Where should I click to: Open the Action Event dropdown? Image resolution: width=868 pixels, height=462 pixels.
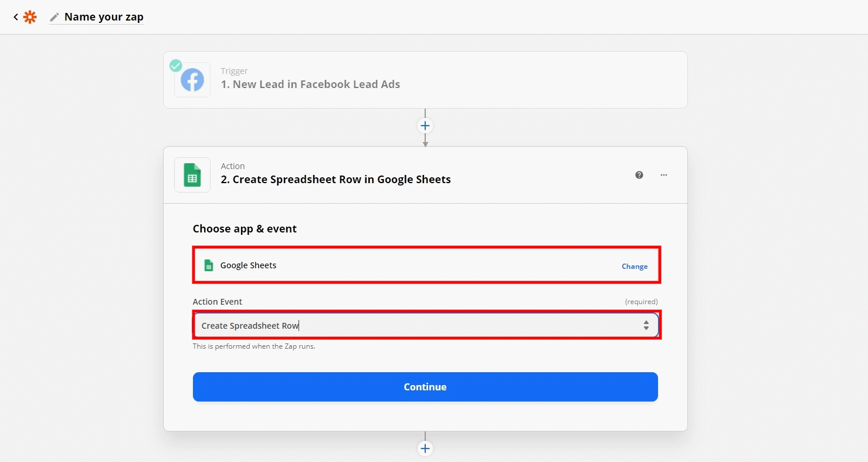(425, 325)
